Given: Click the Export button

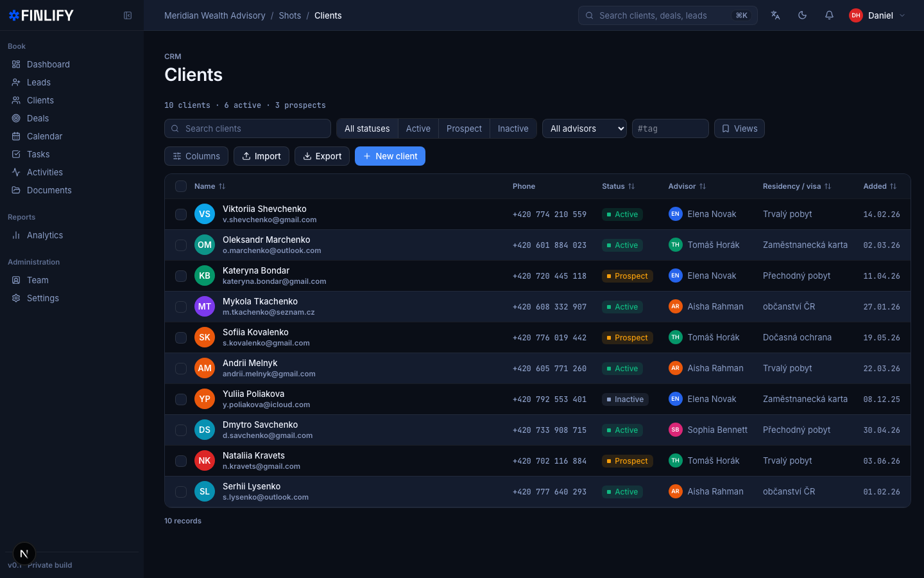Looking at the screenshot, I should 322,156.
